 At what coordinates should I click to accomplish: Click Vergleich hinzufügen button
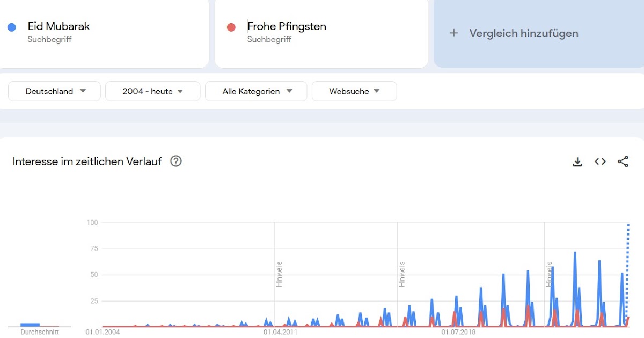[523, 33]
